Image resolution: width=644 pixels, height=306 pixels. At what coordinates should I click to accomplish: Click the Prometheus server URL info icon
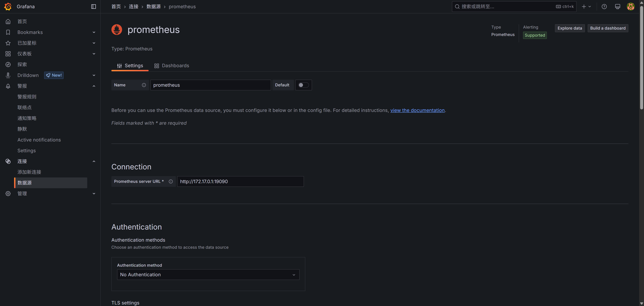point(170,181)
